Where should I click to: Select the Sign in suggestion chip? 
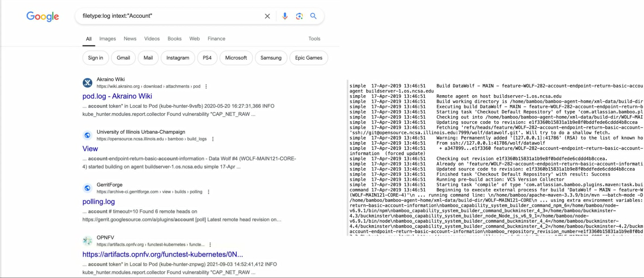96,58
